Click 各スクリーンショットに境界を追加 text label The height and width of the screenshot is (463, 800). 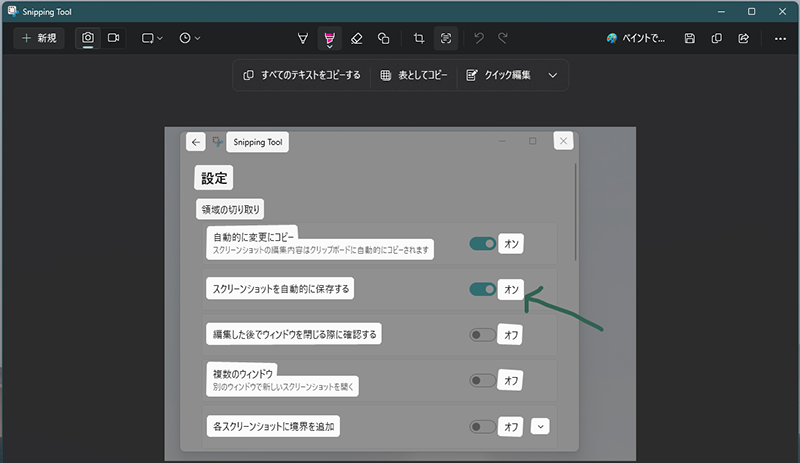273,426
